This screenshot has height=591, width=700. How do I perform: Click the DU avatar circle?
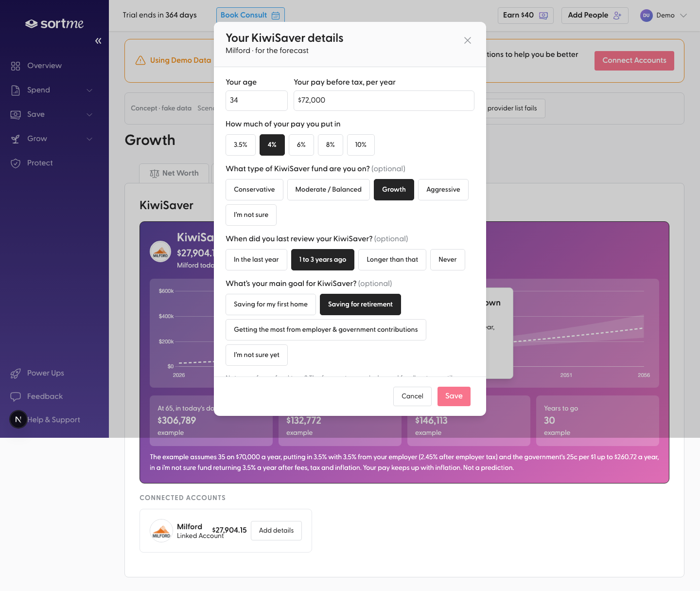pos(646,16)
